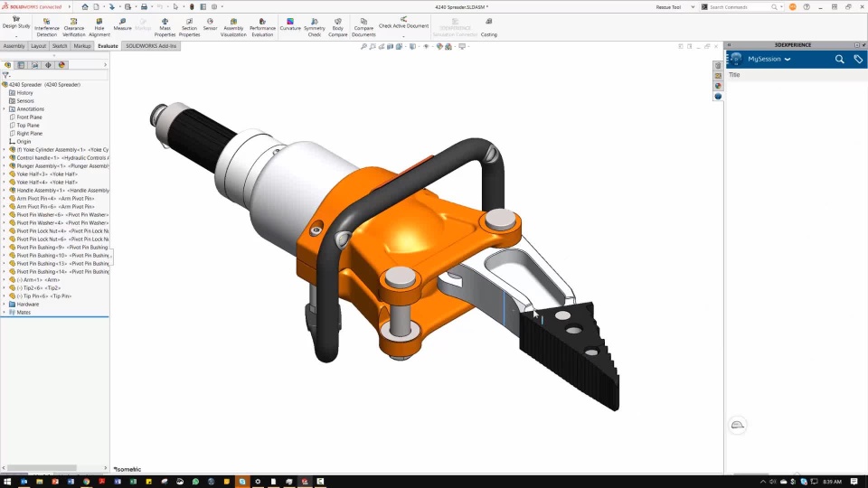The width and height of the screenshot is (868, 488).
Task: Select the Measure tool
Action: (122, 24)
